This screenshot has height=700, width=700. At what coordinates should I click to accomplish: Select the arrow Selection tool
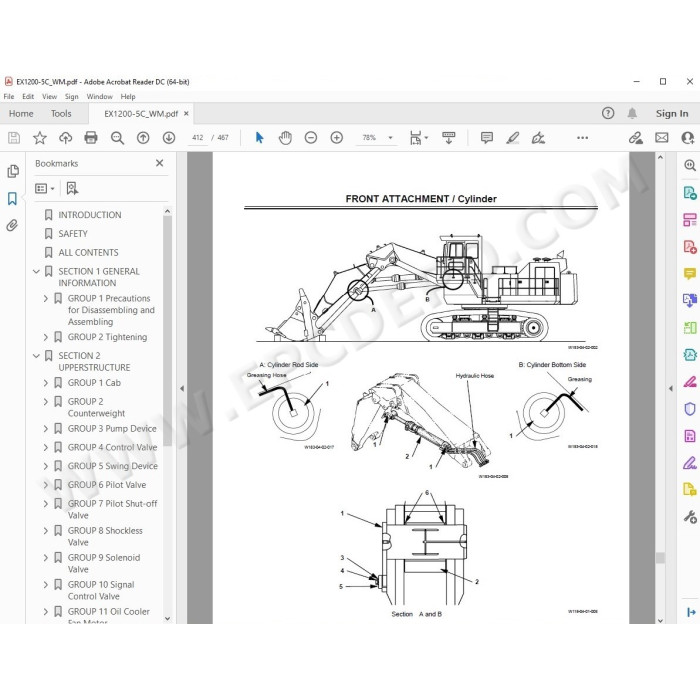259,138
